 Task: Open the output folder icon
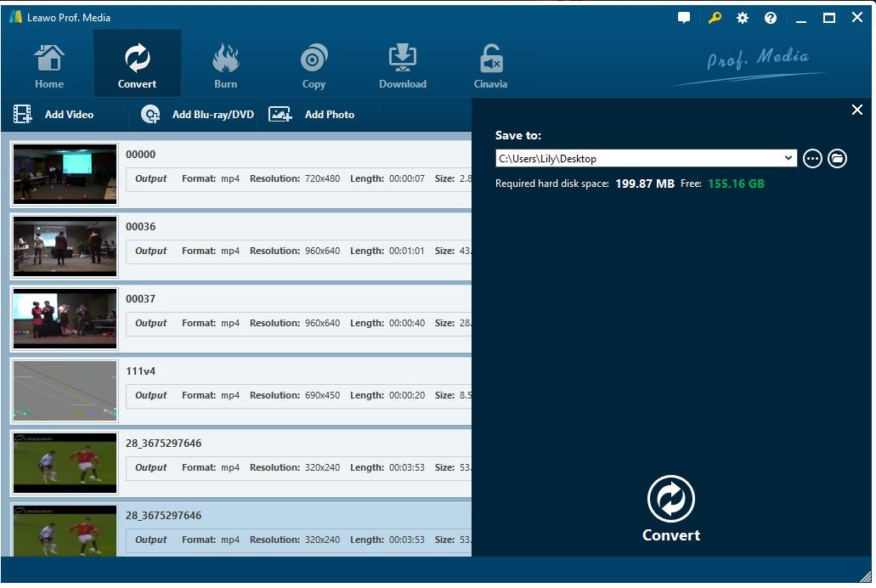837,158
